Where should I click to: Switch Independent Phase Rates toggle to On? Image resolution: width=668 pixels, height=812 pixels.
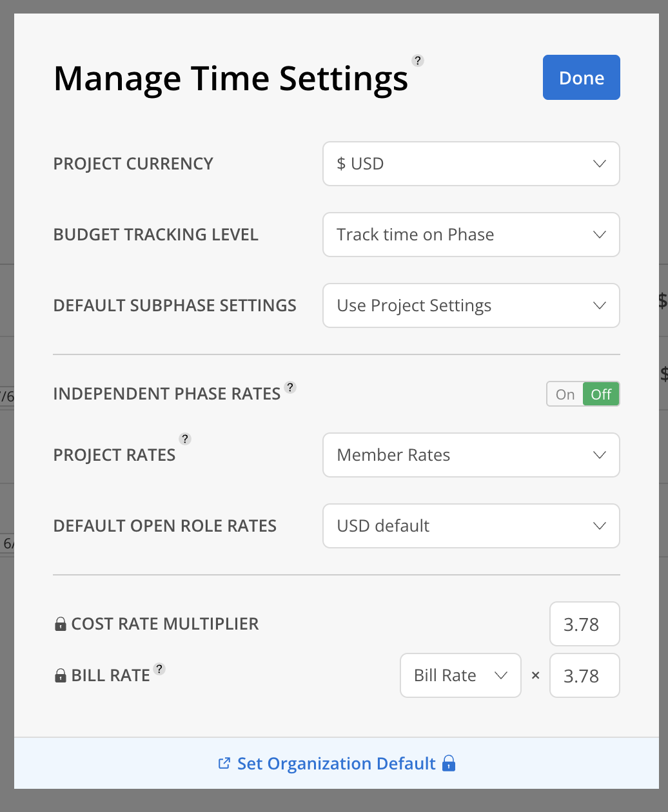(x=565, y=394)
